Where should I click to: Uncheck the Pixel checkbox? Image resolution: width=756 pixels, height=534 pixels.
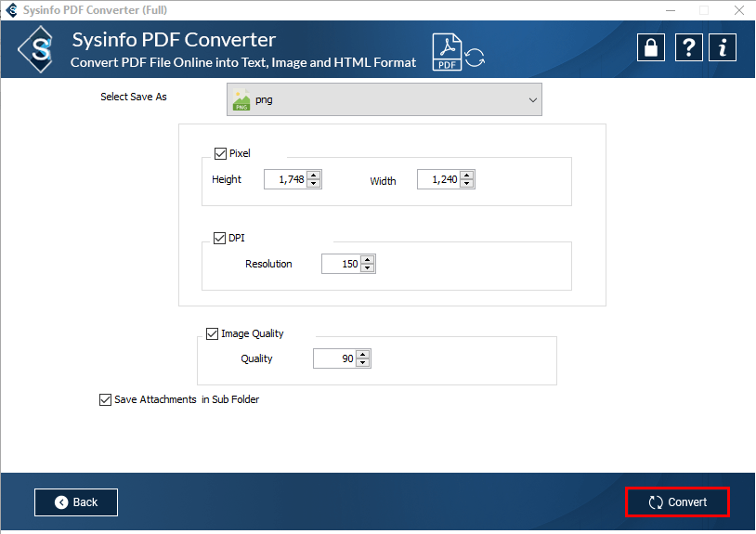click(220, 153)
